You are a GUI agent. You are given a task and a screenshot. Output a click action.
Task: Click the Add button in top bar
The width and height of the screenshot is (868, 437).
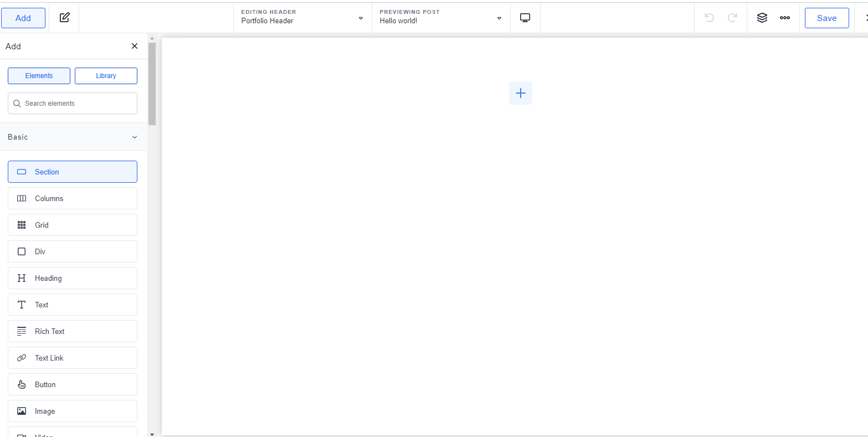click(23, 18)
